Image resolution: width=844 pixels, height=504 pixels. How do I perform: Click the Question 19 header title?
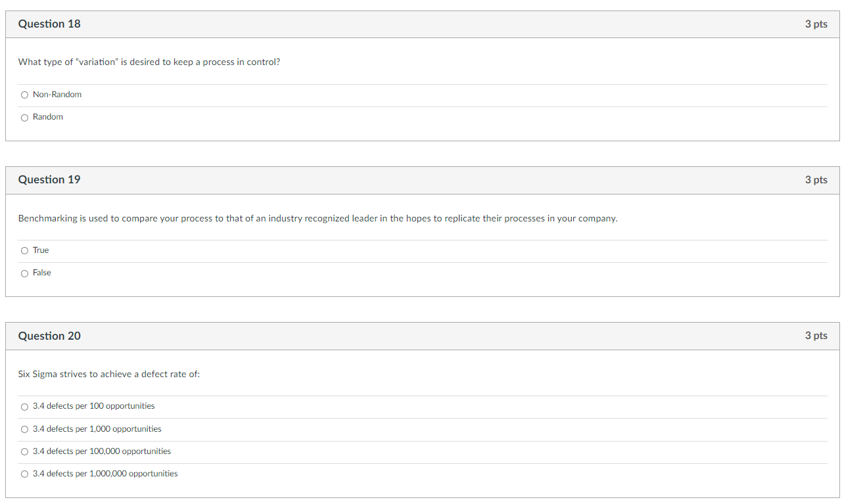pyautogui.click(x=49, y=179)
